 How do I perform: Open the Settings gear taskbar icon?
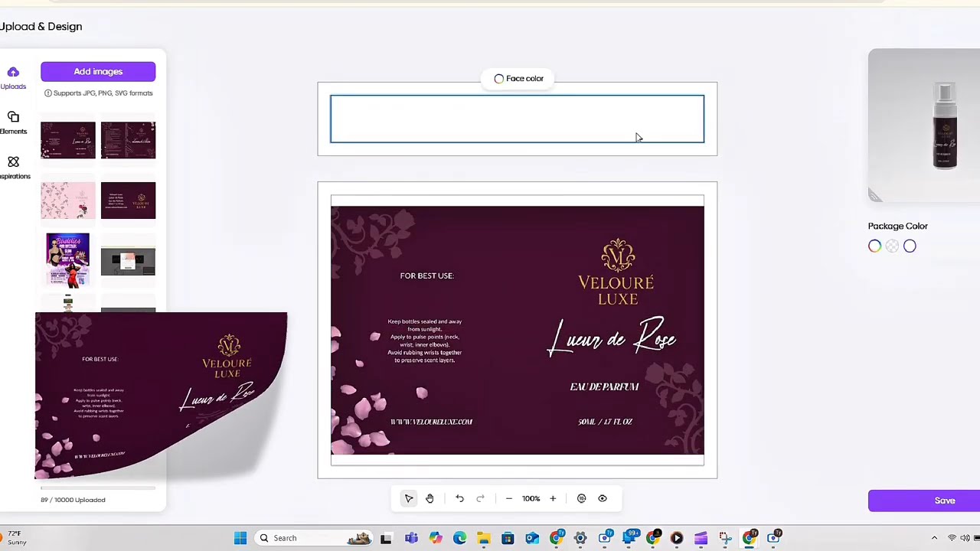click(580, 538)
